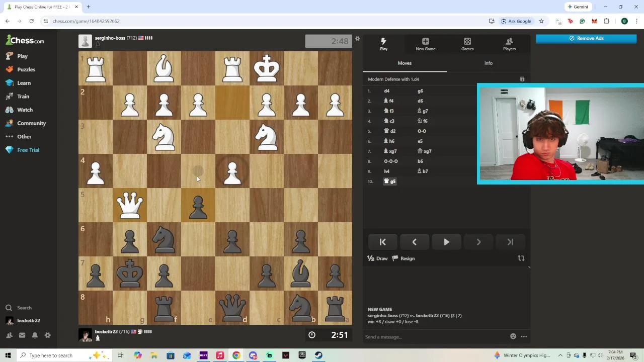644x362 pixels.
Task: Open the Grammarly extension icon
Action: [x=582, y=21]
